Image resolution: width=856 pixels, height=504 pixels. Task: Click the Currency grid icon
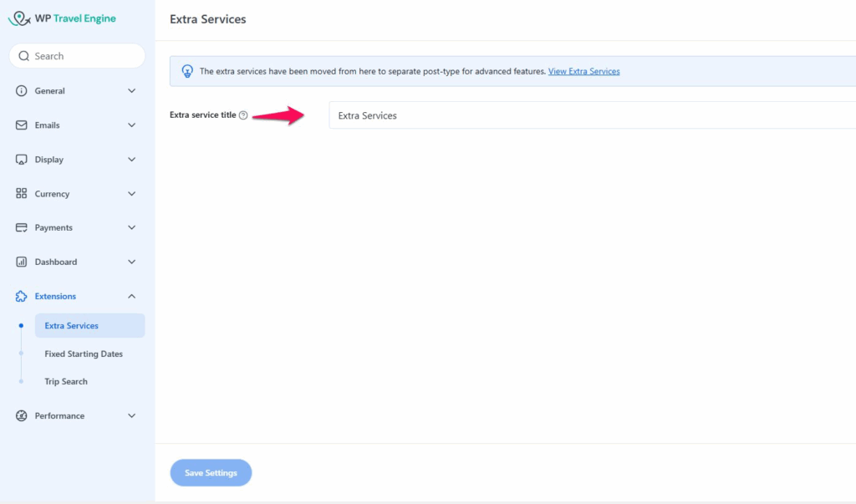[22, 194]
